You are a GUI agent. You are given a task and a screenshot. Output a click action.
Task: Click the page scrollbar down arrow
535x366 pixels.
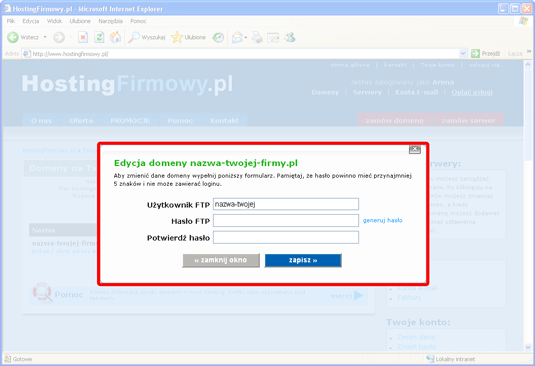click(x=527, y=347)
